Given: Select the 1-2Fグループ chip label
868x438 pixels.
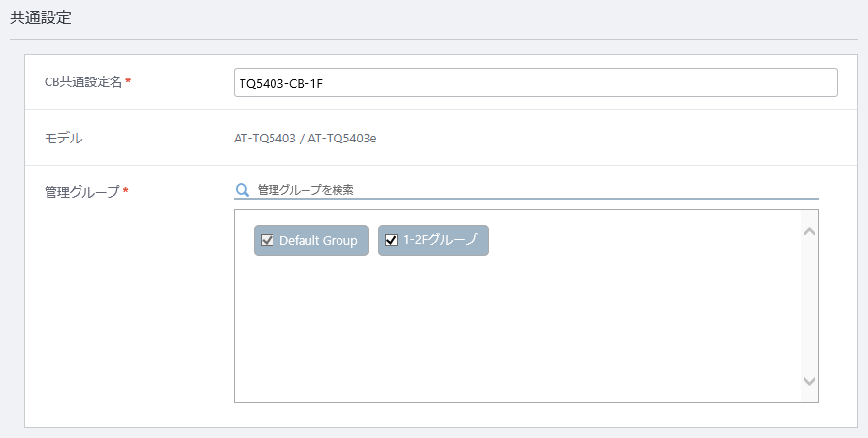Looking at the screenshot, I should [x=440, y=240].
